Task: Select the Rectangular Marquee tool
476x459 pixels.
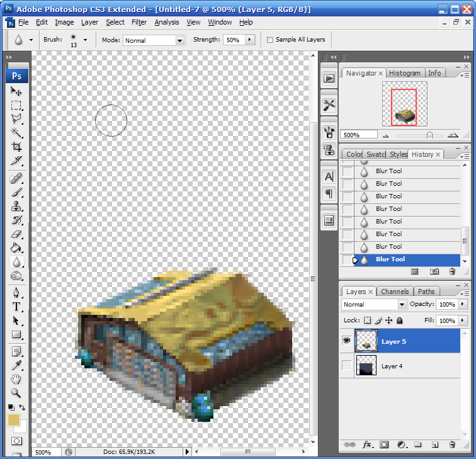Action: 16,105
